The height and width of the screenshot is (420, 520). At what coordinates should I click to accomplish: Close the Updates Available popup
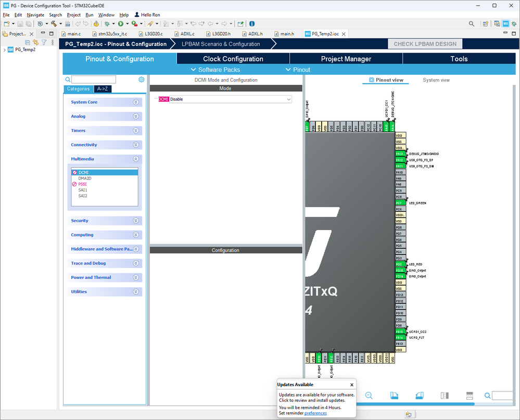(x=352, y=385)
